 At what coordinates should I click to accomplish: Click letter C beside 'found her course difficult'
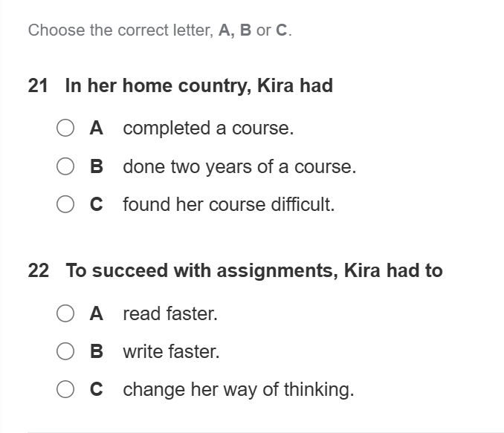(x=96, y=204)
